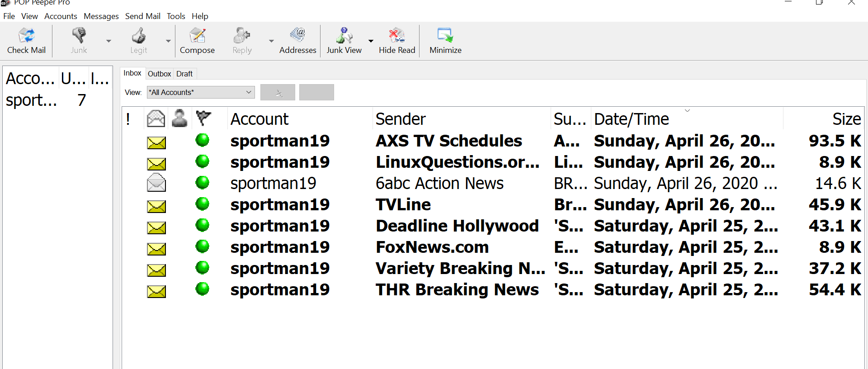The image size is (868, 369).
Task: Select the THR Breaking News message
Action: 493,290
